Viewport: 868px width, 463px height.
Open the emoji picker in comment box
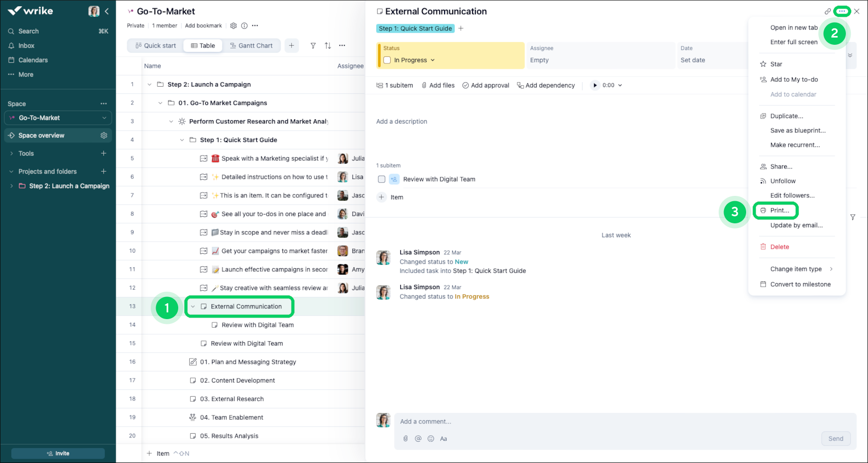[x=431, y=438]
